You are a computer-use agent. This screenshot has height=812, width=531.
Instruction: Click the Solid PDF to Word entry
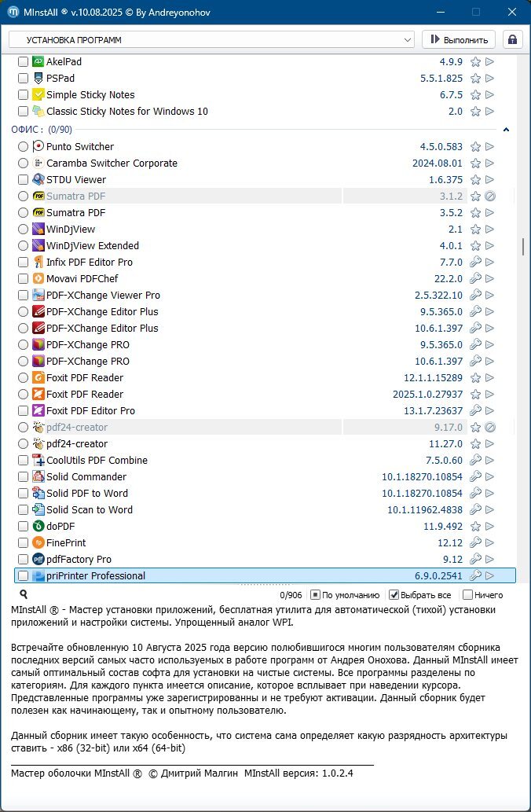pos(87,494)
